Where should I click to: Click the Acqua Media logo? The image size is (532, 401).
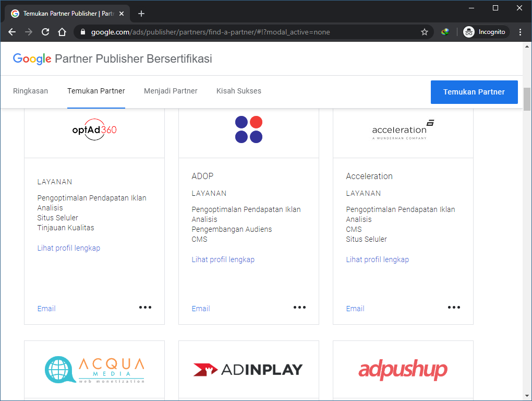(x=94, y=370)
